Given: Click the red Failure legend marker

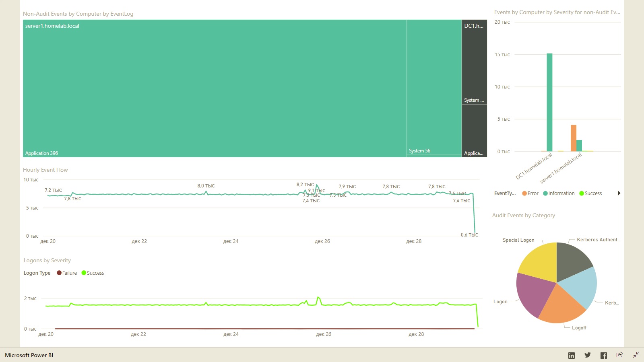Looking at the screenshot, I should click(x=59, y=273).
